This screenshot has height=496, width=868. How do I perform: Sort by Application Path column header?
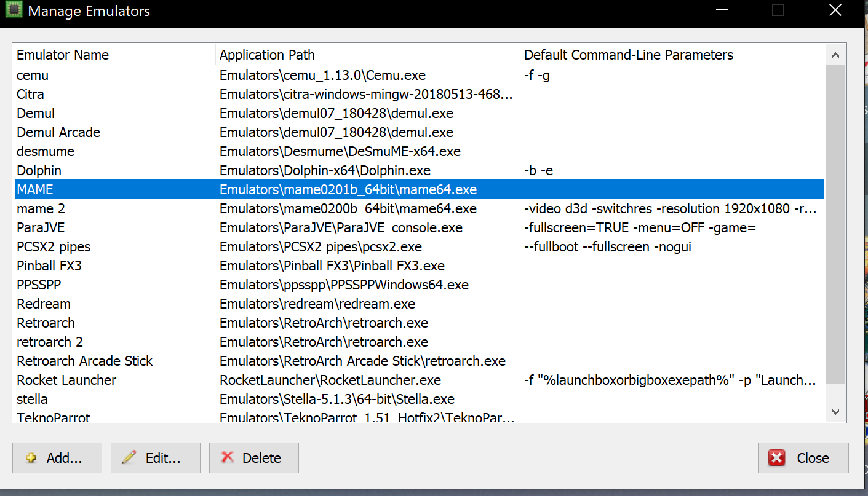[x=368, y=55]
